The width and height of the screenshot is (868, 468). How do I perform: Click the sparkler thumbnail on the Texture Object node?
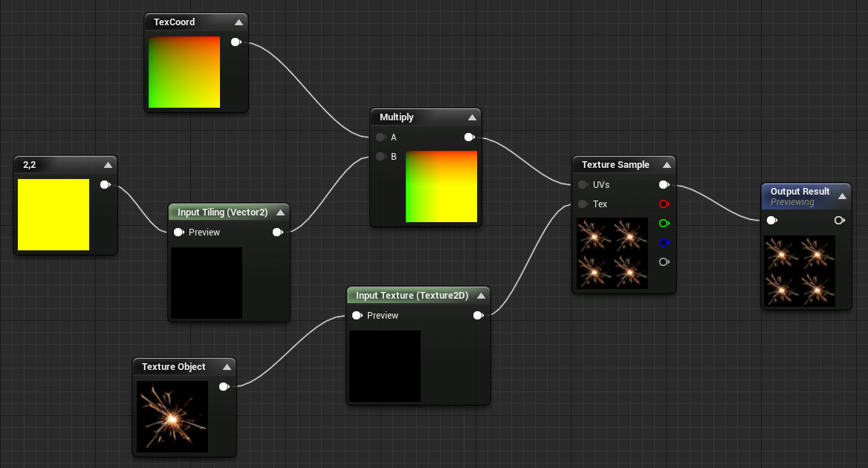[172, 416]
